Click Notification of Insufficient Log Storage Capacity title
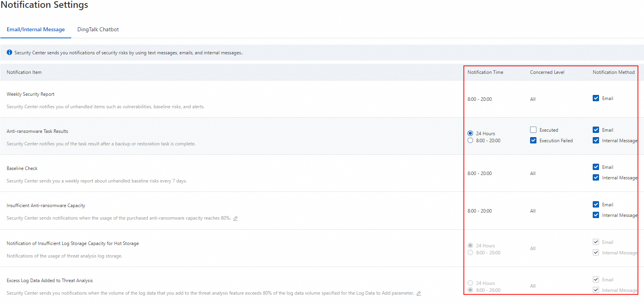This screenshot has height=304, width=644. (73, 243)
